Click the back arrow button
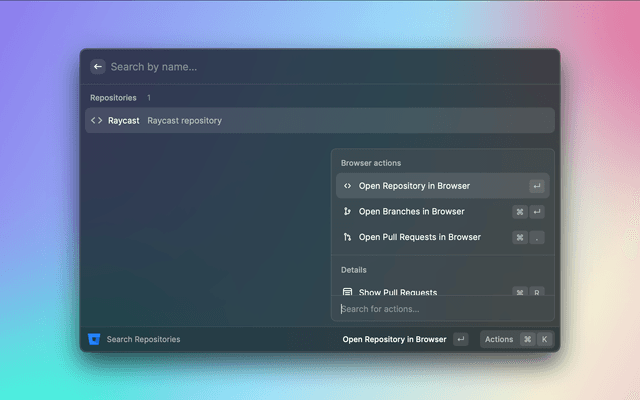The image size is (640, 400). (x=98, y=67)
